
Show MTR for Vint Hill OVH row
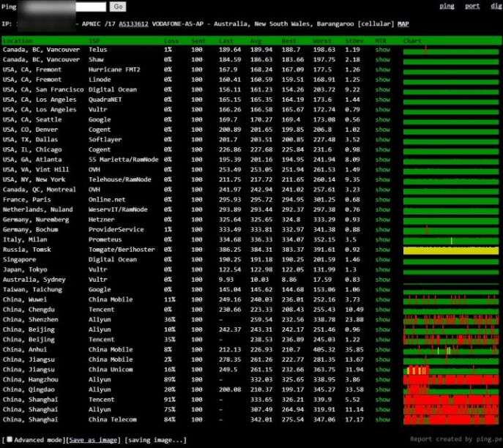tap(383, 170)
